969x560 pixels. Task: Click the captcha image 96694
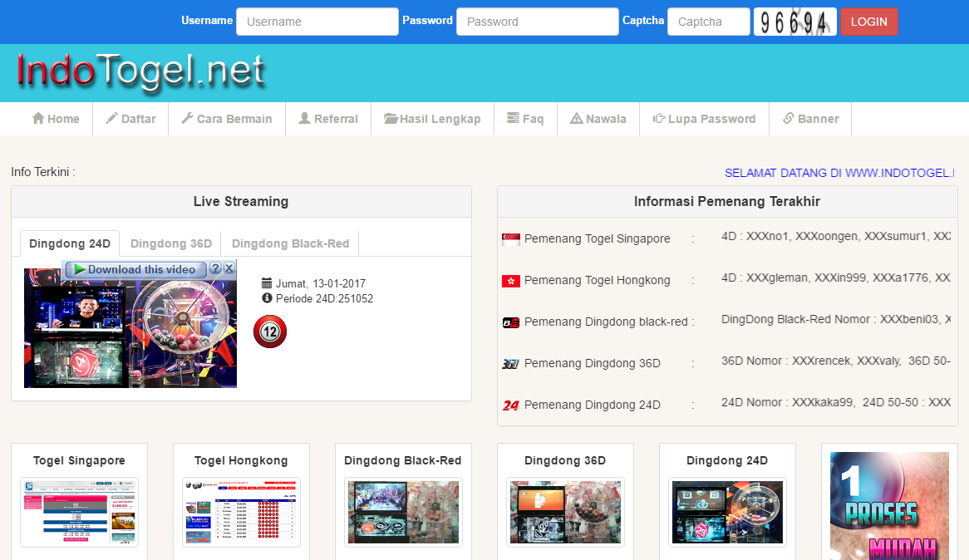pos(794,22)
